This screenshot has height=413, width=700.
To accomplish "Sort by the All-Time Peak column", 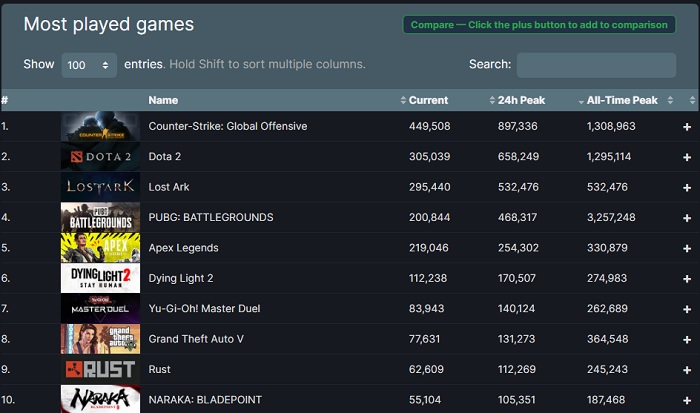I will pyautogui.click(x=621, y=100).
